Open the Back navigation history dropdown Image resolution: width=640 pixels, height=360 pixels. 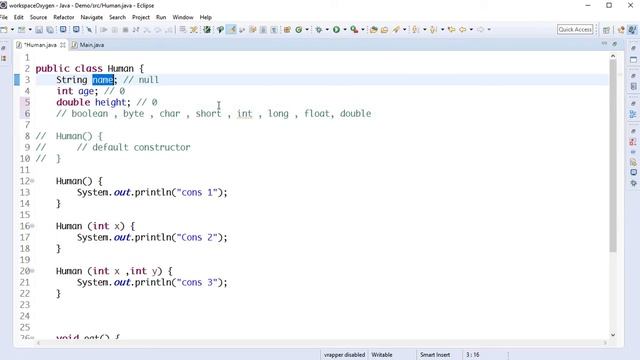471,29
